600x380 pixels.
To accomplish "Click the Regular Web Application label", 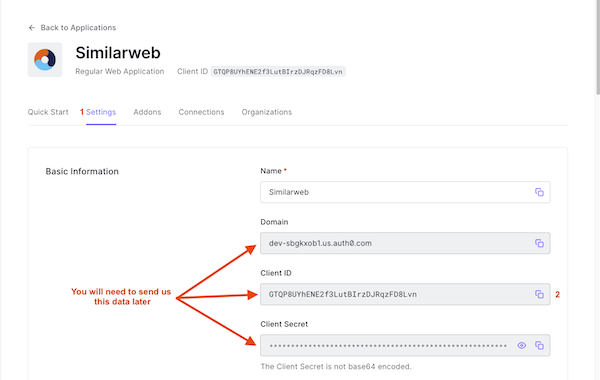I will click(x=120, y=72).
